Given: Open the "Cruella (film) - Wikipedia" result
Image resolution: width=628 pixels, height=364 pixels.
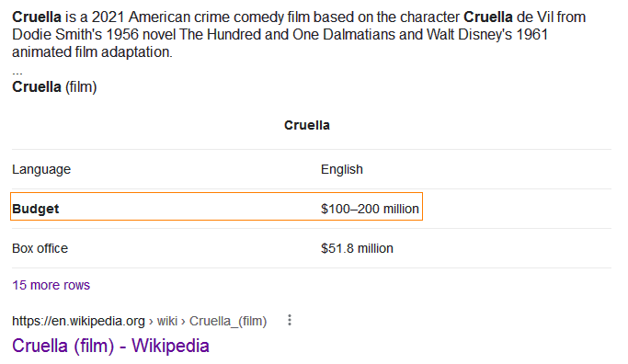Looking at the screenshot, I should [x=110, y=346].
